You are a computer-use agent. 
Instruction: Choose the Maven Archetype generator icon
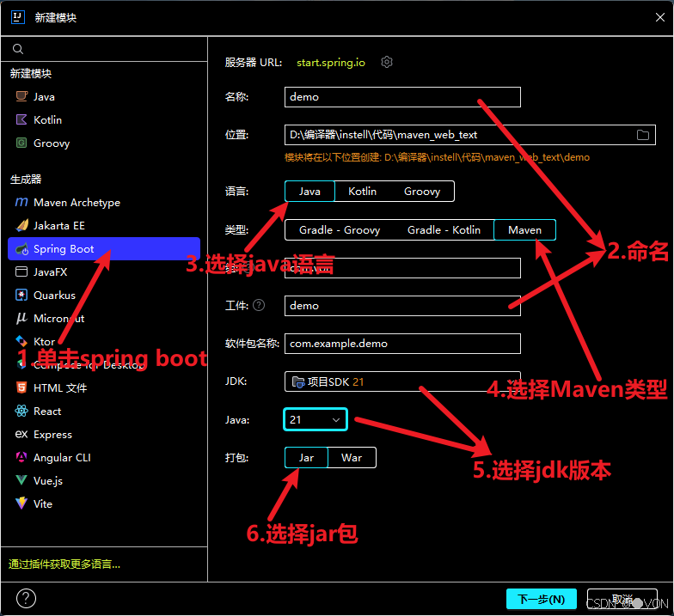[x=21, y=202]
